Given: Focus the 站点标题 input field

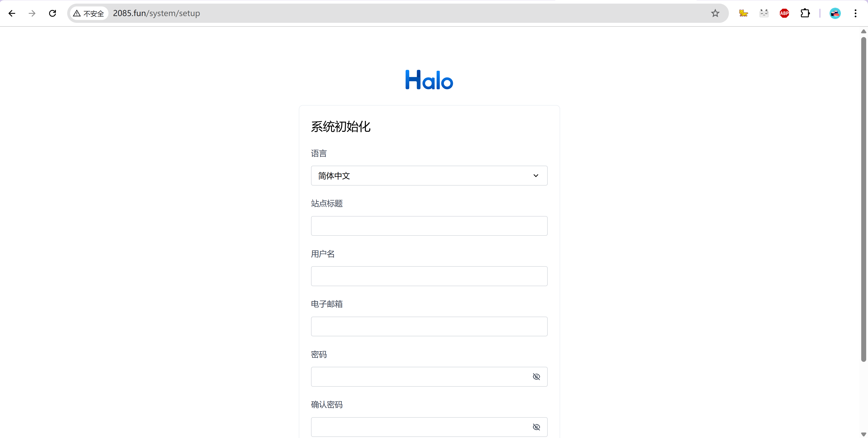Looking at the screenshot, I should (429, 226).
